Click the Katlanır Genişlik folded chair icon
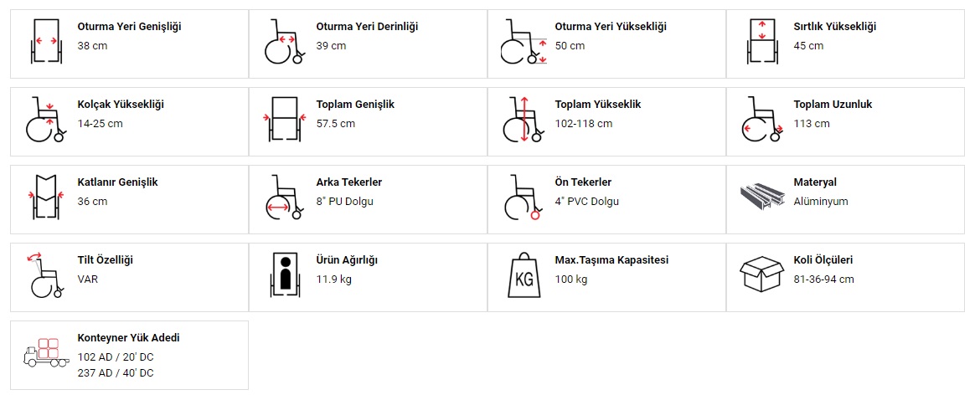The image size is (980, 400). (46, 197)
